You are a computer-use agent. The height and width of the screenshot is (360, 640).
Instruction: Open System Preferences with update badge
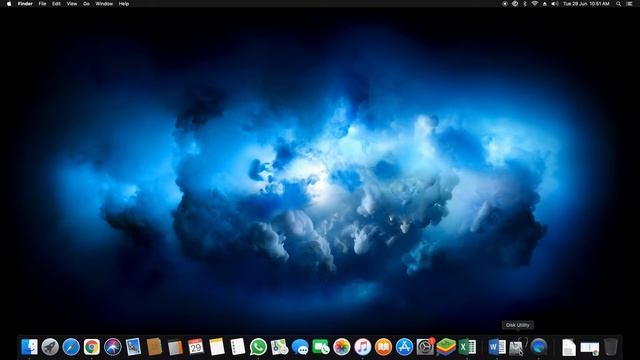point(425,347)
